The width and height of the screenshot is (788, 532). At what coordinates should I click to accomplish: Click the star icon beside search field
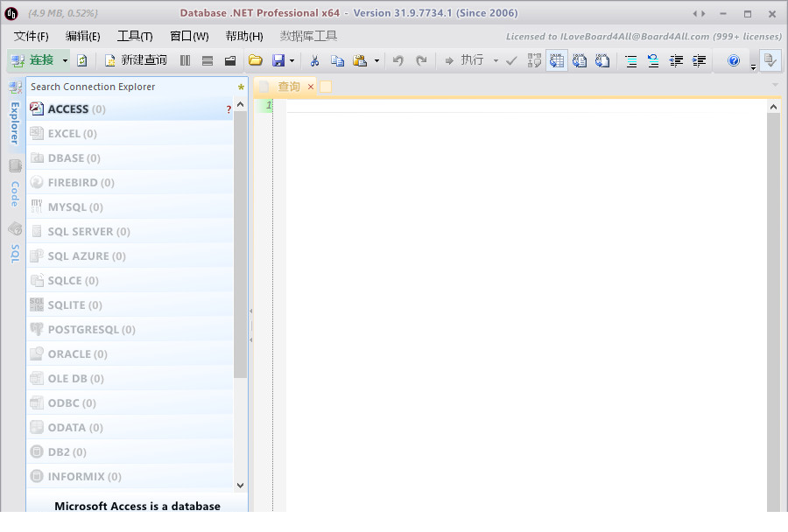[242, 87]
